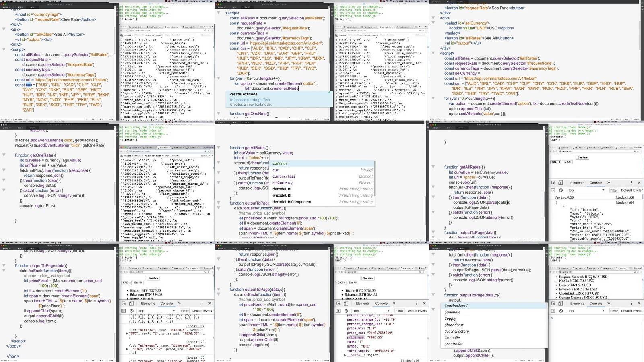Choose curValue in the autocomplete suggestion list
This screenshot has height=362, width=644.
point(322,163)
